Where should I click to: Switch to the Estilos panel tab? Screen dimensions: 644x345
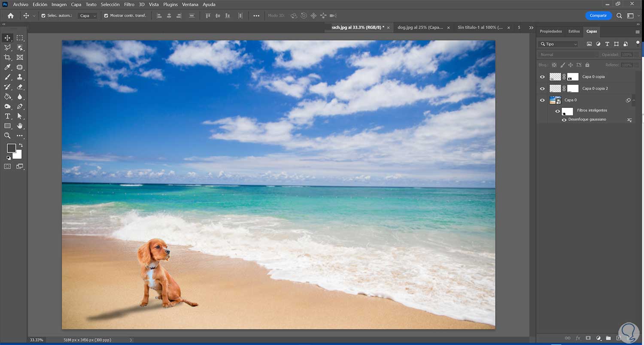tap(574, 31)
